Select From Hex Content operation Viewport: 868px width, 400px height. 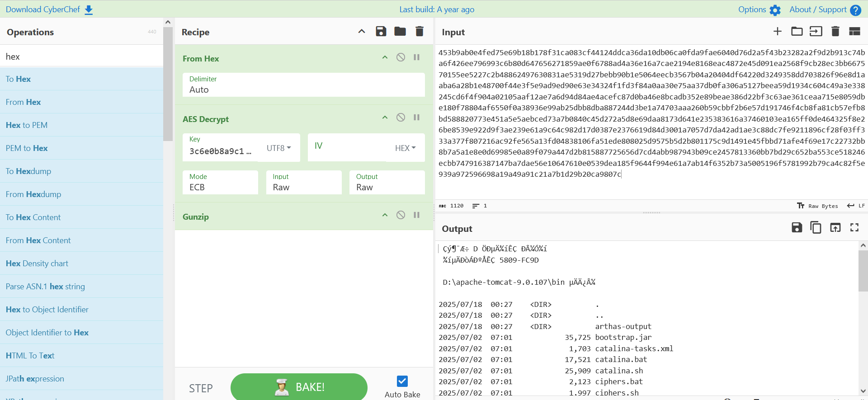coord(81,240)
